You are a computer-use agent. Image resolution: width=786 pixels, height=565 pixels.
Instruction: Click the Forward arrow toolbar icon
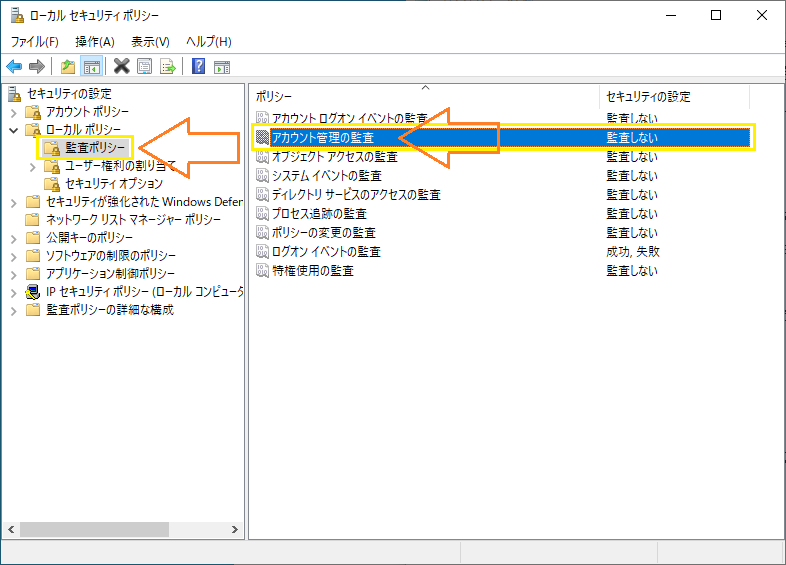(x=37, y=66)
